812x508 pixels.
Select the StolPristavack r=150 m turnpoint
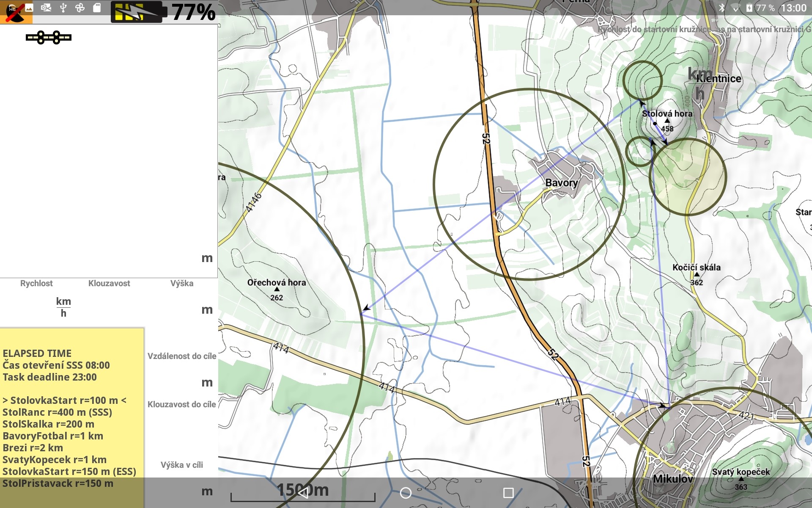click(58, 483)
